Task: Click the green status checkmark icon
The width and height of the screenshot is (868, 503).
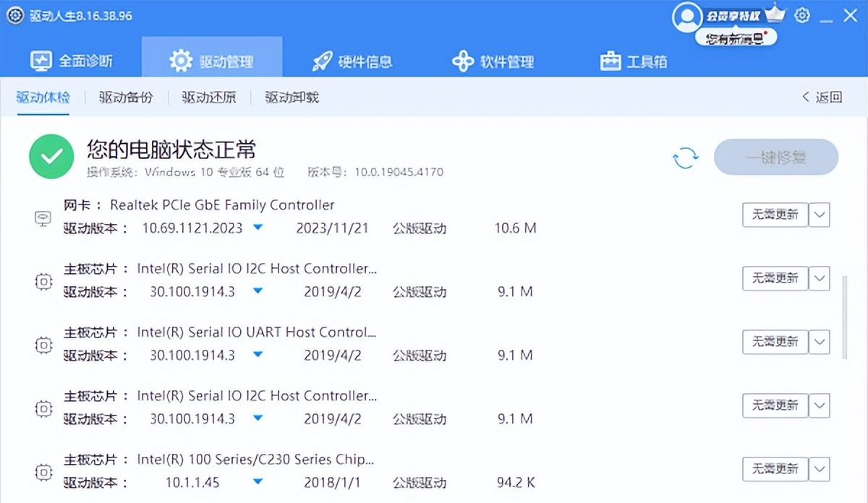Action: click(x=51, y=157)
